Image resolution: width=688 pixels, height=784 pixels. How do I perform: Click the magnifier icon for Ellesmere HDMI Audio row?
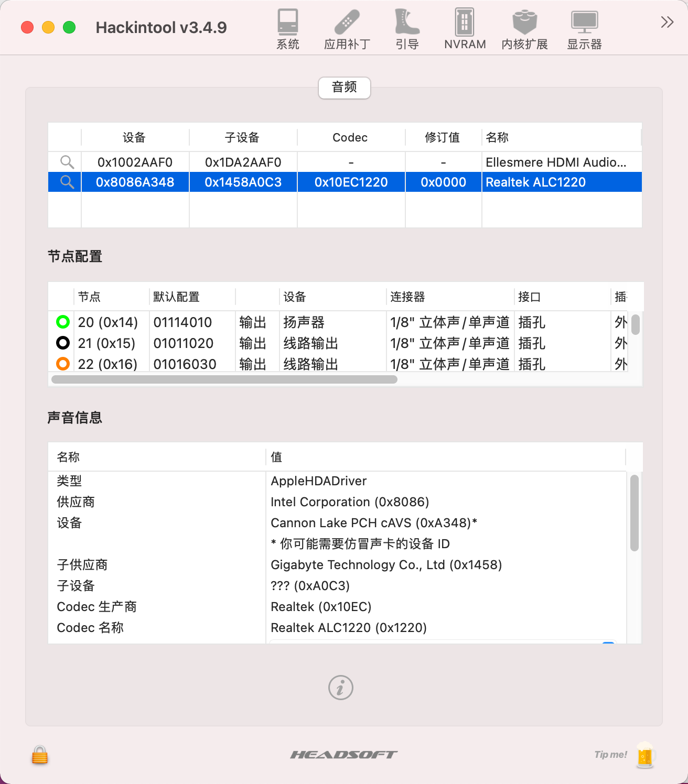[x=67, y=162]
